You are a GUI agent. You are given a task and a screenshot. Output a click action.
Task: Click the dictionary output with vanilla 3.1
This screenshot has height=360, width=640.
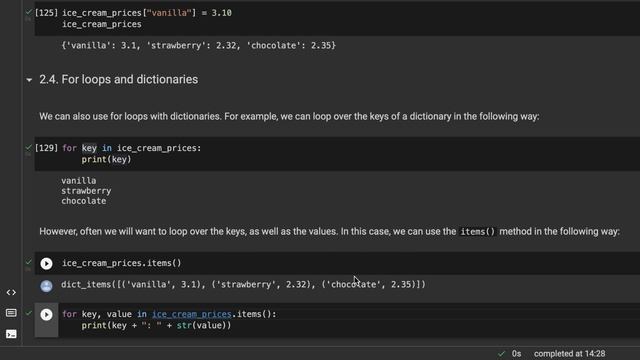tap(198, 45)
